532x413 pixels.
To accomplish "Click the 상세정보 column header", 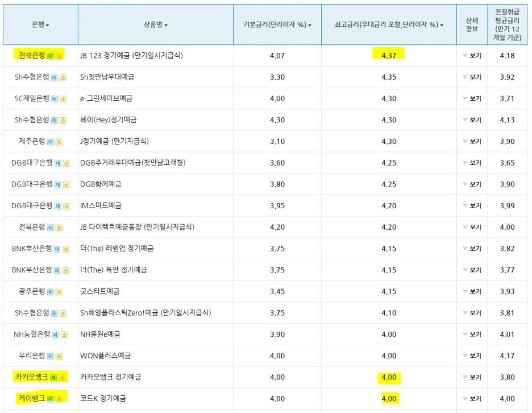I will click(x=472, y=24).
